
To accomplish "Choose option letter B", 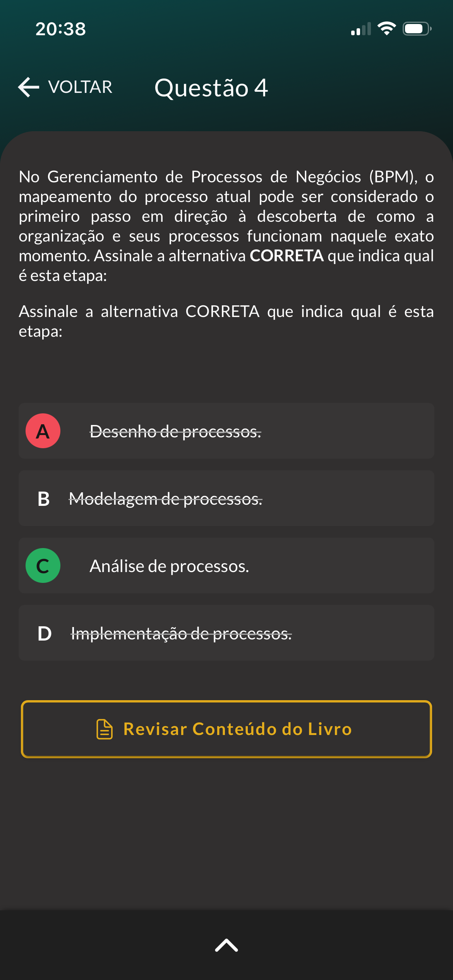I will 44,499.
